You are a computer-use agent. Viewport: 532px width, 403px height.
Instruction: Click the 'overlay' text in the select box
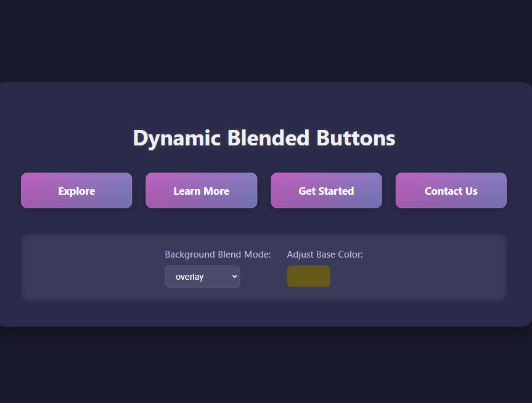(x=190, y=277)
